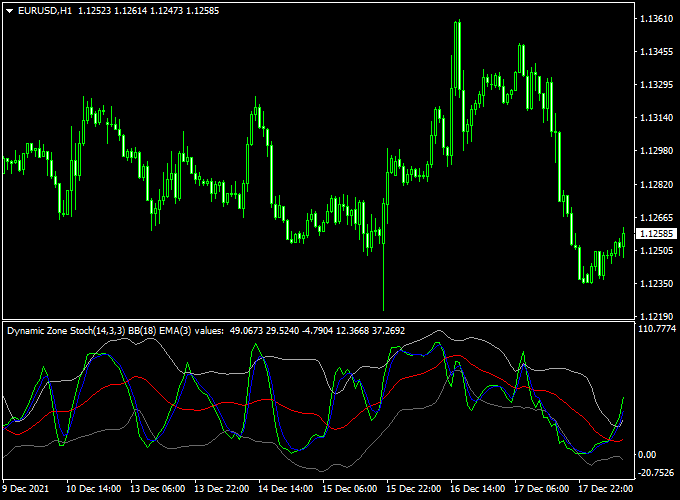Open the chart dropdown arrow beside EURUSD,H1
The height and width of the screenshot is (500, 680).
10,11
